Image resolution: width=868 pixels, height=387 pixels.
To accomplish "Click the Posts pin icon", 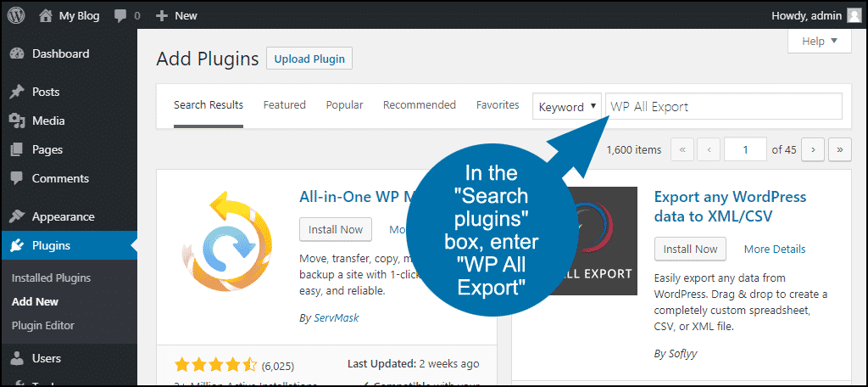I will point(18,92).
